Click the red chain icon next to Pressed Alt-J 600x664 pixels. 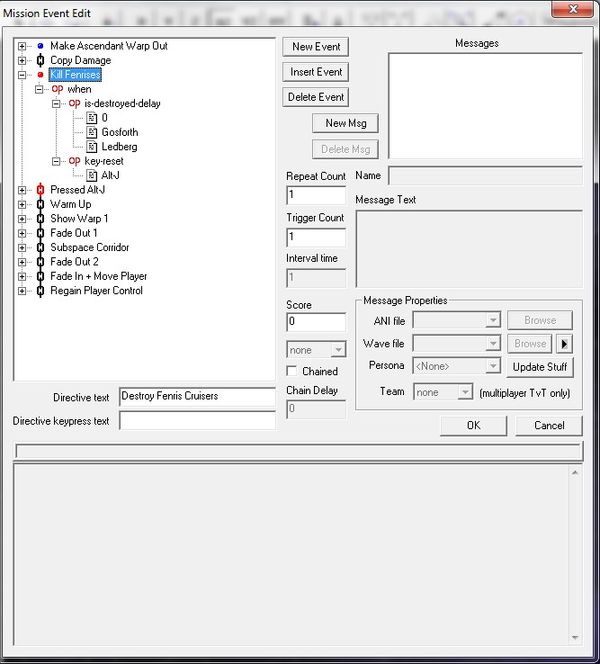[x=40, y=190]
